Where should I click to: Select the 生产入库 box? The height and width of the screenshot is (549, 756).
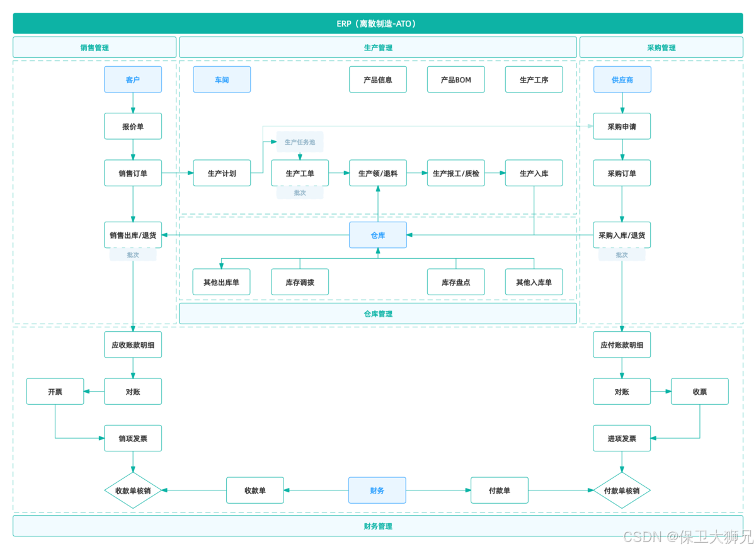click(534, 173)
